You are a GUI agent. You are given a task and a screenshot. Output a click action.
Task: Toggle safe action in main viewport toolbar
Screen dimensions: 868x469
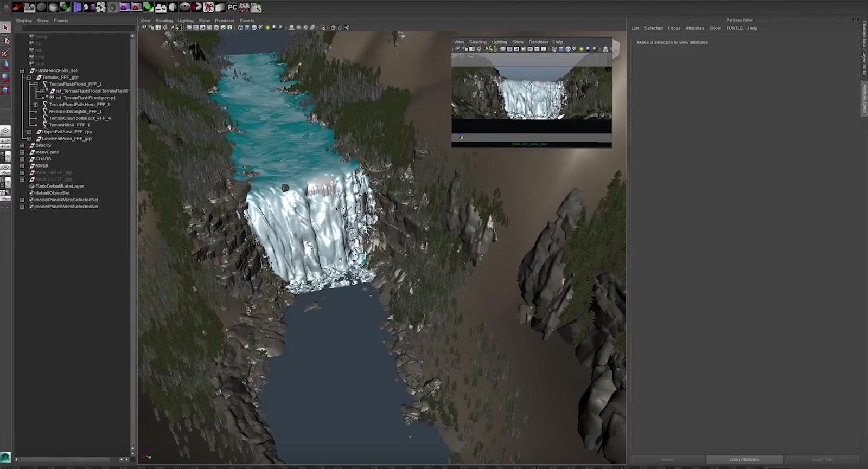coord(223,28)
